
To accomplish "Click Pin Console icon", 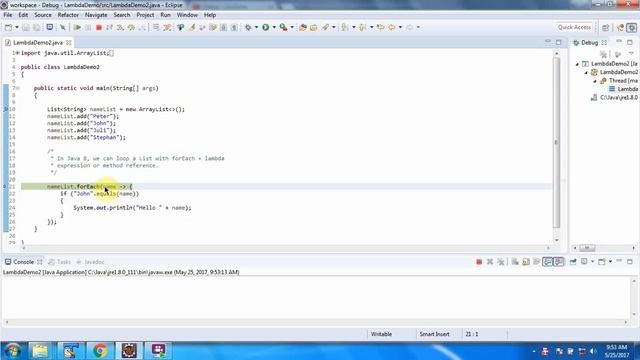I will point(573,262).
